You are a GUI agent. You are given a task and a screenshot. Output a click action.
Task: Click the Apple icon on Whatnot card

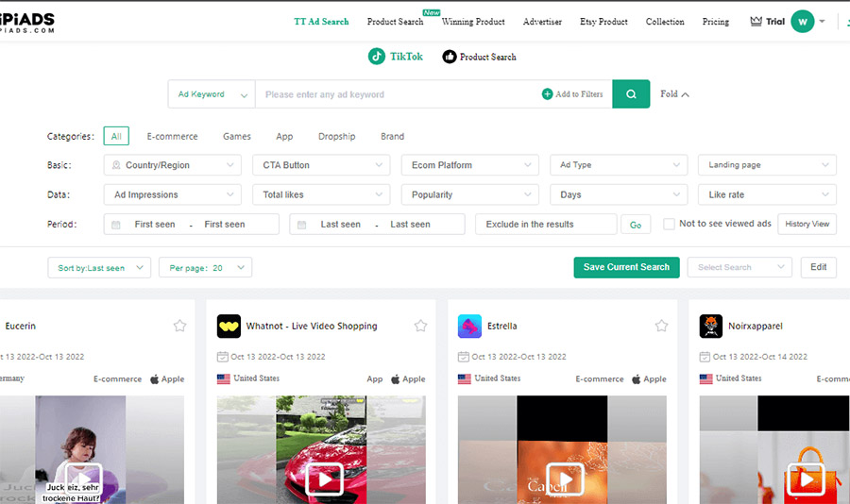395,378
